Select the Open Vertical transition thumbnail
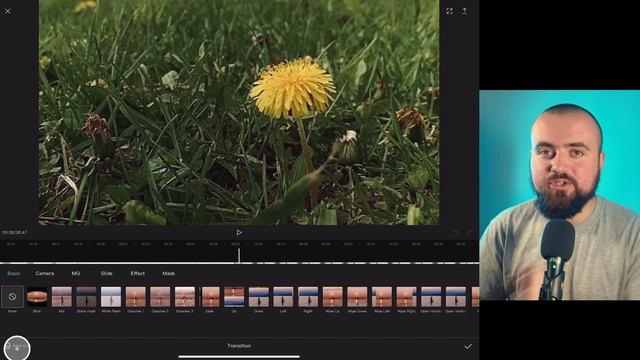Screen dimensions: 640x360 click(456, 297)
